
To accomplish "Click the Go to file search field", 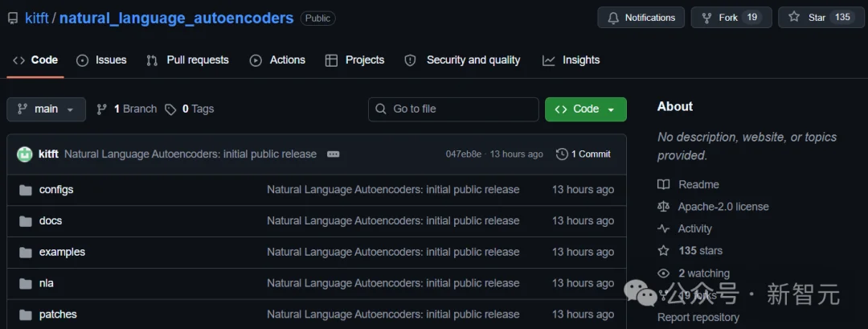I will pyautogui.click(x=453, y=109).
